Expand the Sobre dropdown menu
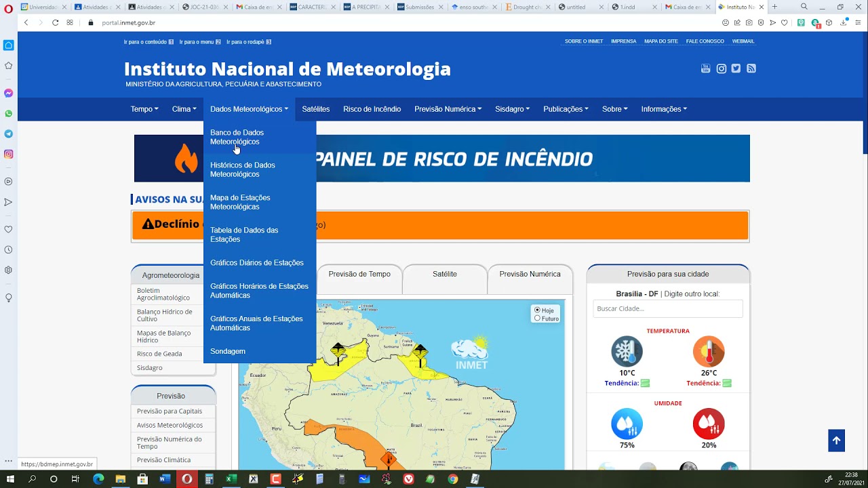868x488 pixels. coord(615,109)
